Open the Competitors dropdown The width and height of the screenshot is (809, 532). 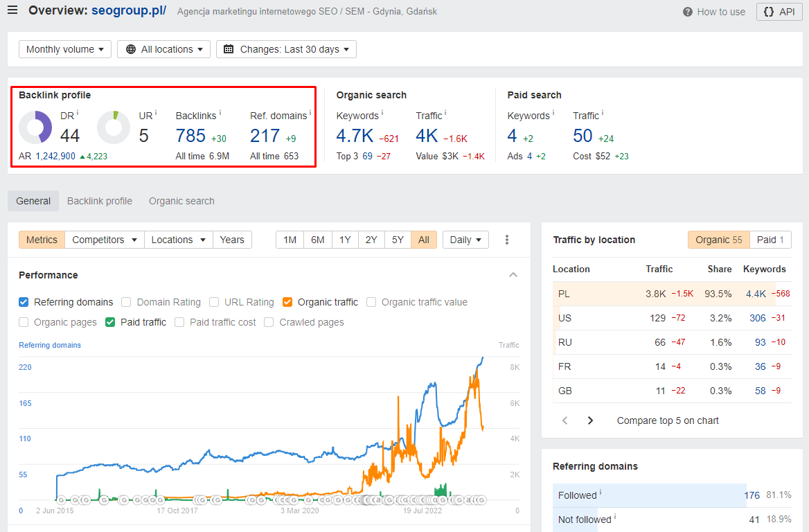pyautogui.click(x=105, y=240)
